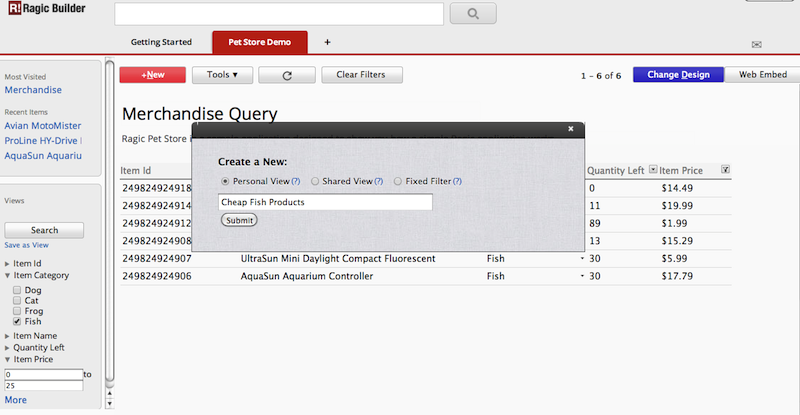Select the Shared View radio button
Image resolution: width=800 pixels, height=415 pixels.
tap(316, 182)
